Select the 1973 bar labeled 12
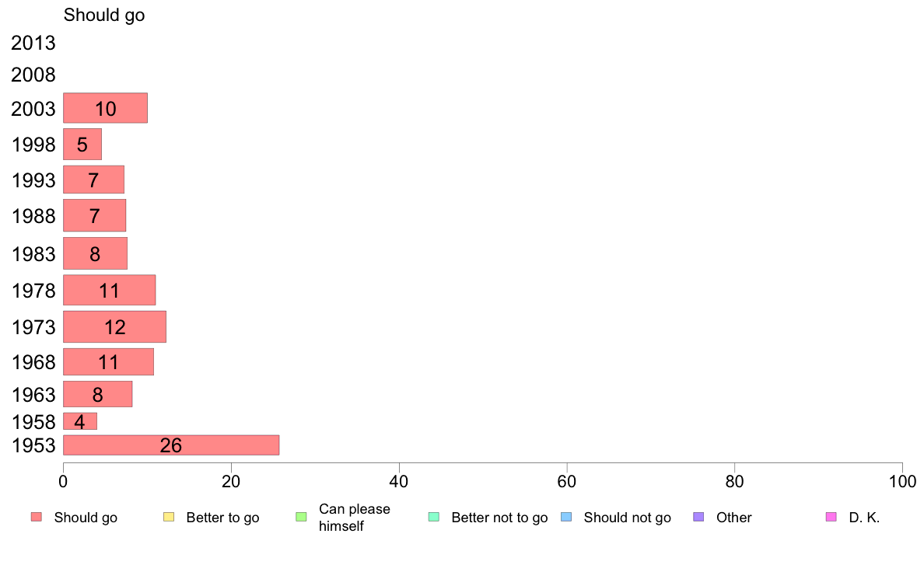Image resolution: width=924 pixels, height=572 pixels. pyautogui.click(x=114, y=327)
